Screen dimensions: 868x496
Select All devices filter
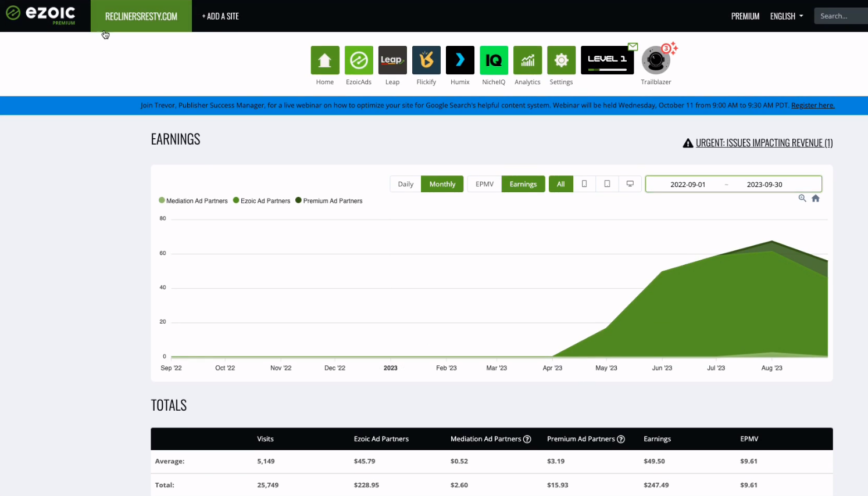click(561, 184)
